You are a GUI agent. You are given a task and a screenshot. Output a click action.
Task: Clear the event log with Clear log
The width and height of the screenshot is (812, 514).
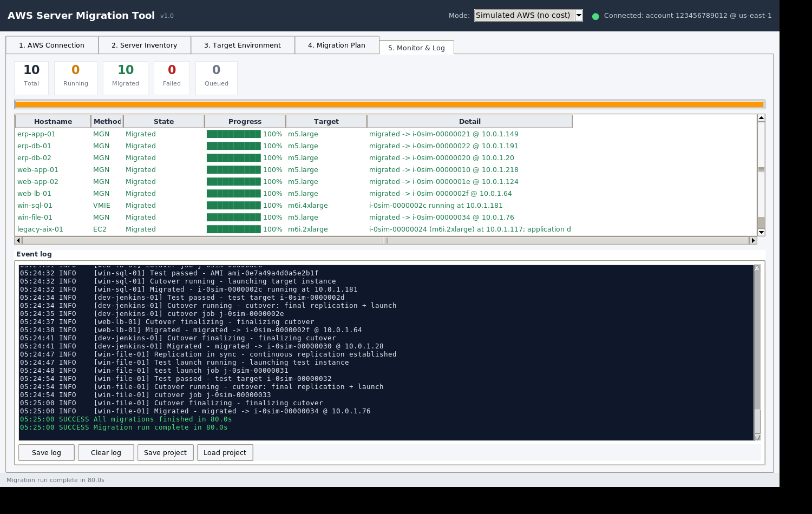pos(106,453)
